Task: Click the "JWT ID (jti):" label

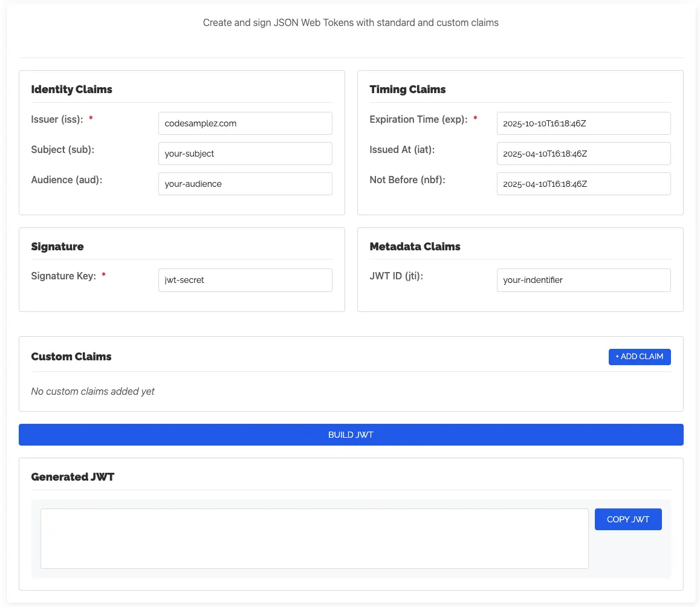Action: (396, 276)
